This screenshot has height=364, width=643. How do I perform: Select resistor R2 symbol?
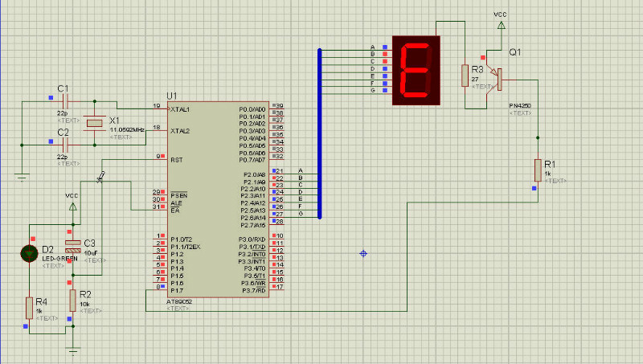tap(73, 301)
